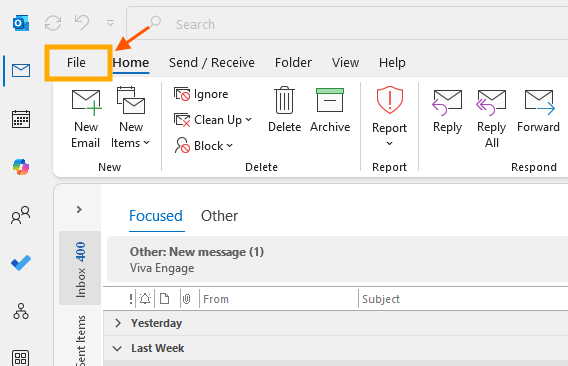Screen dimensions: 568x366
Task: Click the Delete trash can button
Action: click(284, 109)
